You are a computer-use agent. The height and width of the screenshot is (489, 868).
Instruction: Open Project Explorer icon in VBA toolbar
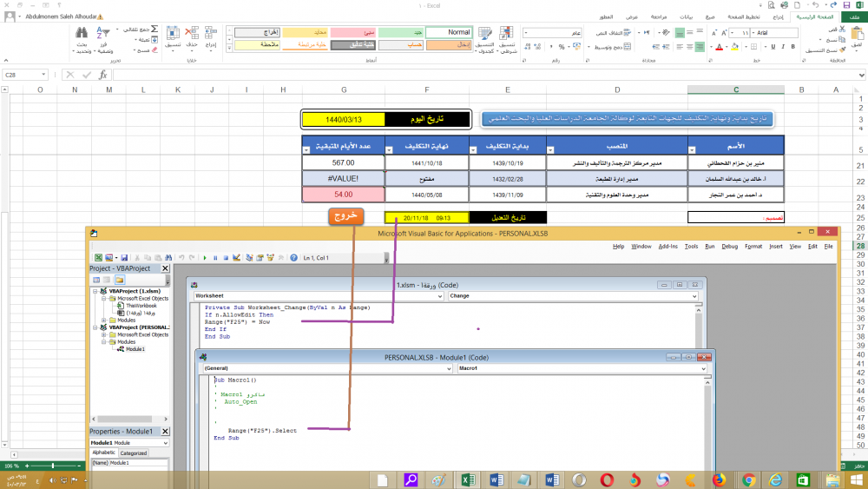pyautogui.click(x=249, y=257)
